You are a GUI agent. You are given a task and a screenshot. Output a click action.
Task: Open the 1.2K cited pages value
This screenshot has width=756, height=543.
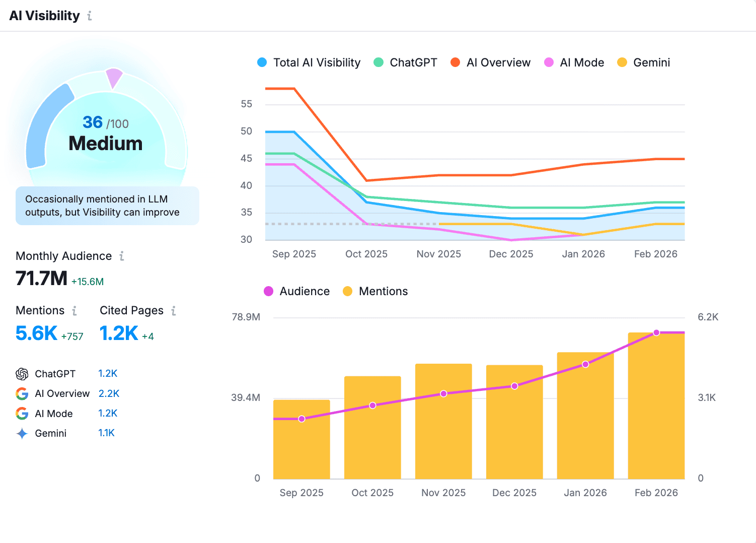(119, 333)
